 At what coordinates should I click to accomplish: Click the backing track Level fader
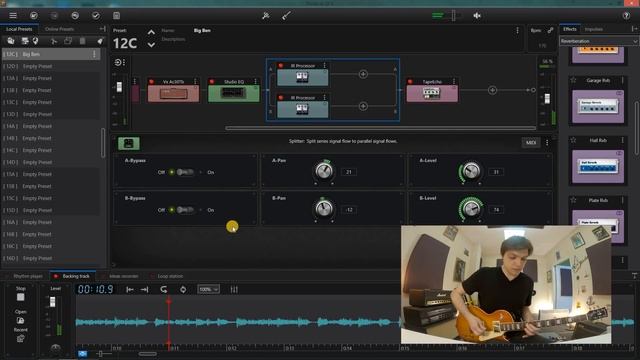point(53,302)
